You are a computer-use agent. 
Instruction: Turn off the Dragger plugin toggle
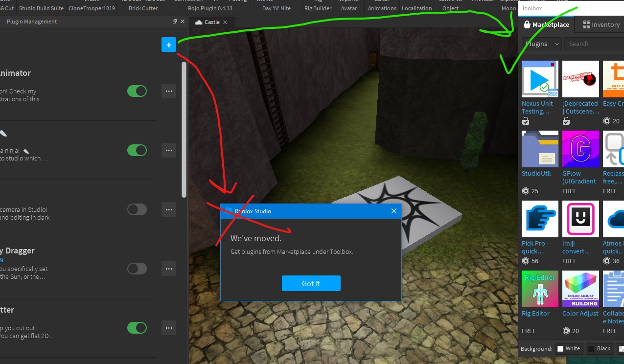137,269
